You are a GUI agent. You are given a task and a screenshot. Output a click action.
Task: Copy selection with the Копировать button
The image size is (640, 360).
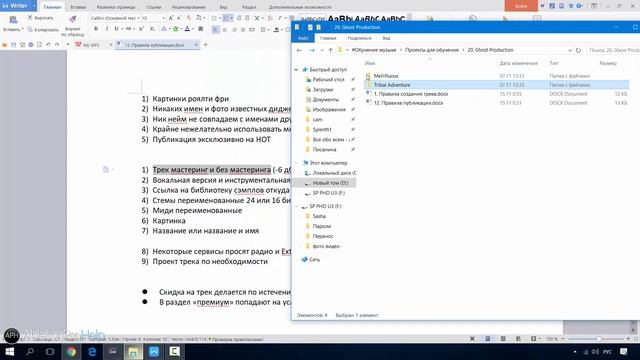pos(43,30)
